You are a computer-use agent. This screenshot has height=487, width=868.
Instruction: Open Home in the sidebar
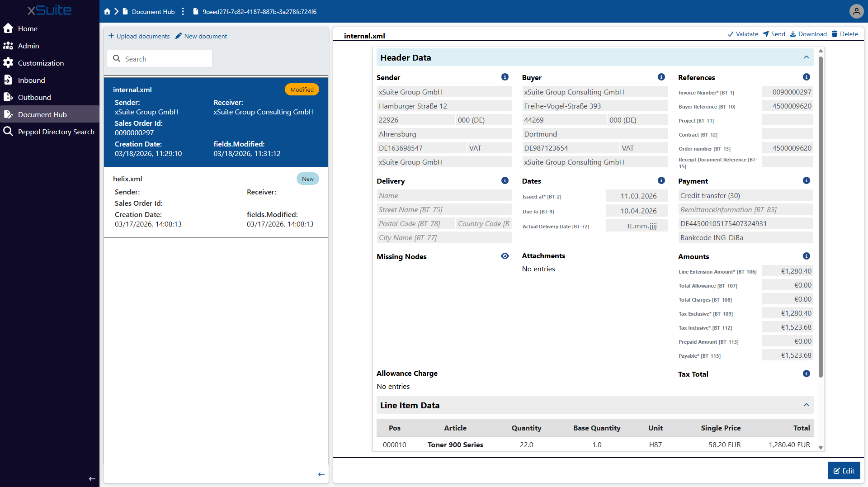(x=50, y=28)
